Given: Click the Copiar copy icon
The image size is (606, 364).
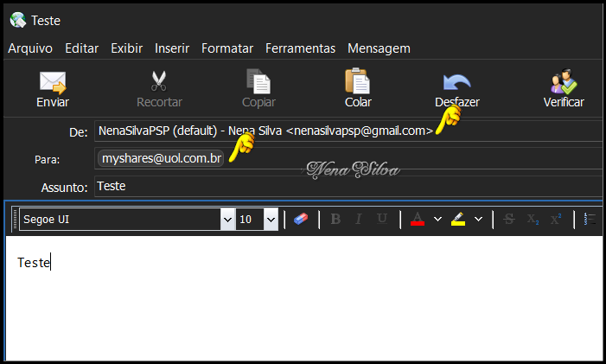Looking at the screenshot, I should (258, 82).
